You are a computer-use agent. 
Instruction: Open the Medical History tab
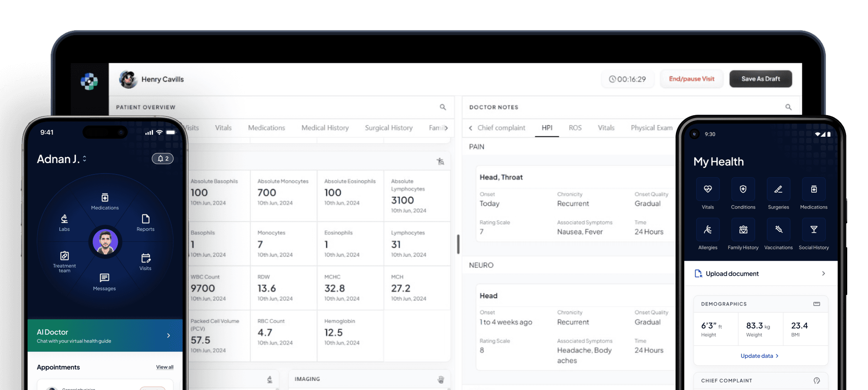[325, 127]
